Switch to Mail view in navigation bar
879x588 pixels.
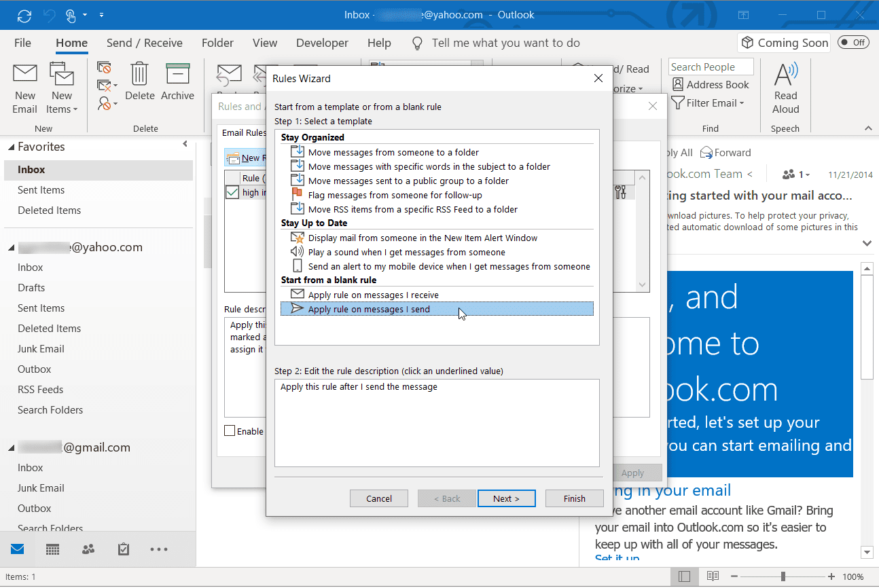[x=18, y=549]
